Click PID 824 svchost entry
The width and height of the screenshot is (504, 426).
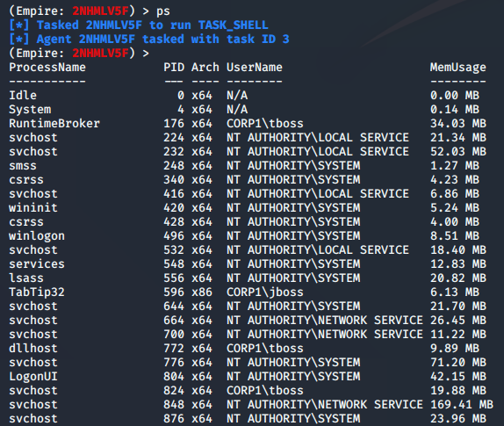pos(174,390)
